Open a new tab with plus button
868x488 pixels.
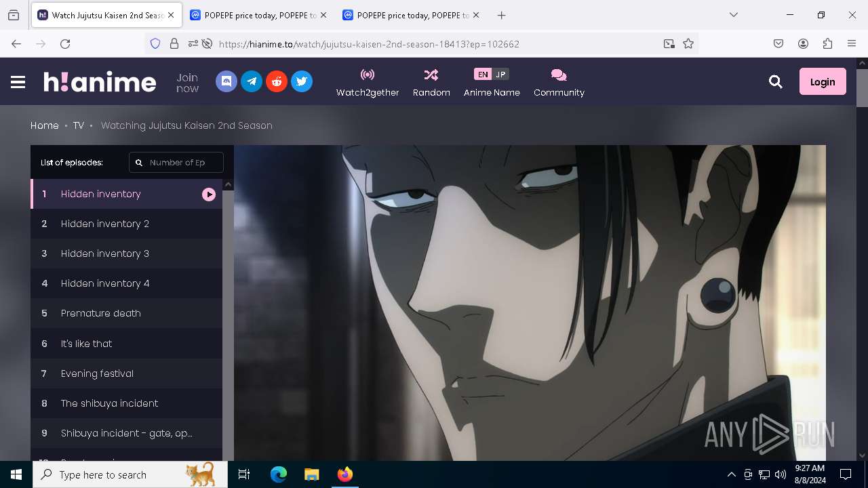(x=501, y=15)
